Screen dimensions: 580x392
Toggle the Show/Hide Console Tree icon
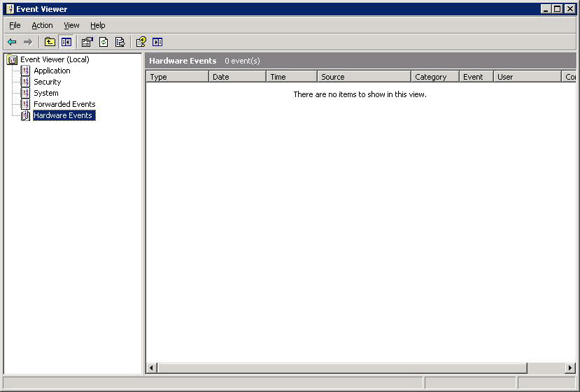click(x=66, y=42)
